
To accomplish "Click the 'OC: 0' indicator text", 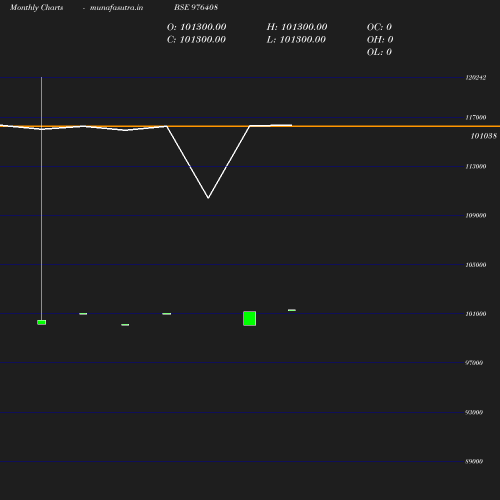I will [x=379, y=27].
